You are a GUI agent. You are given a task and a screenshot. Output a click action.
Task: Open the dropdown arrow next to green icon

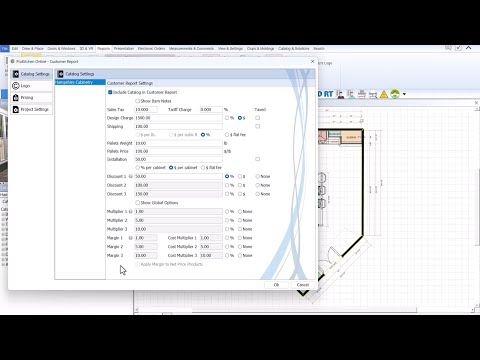coord(404,94)
